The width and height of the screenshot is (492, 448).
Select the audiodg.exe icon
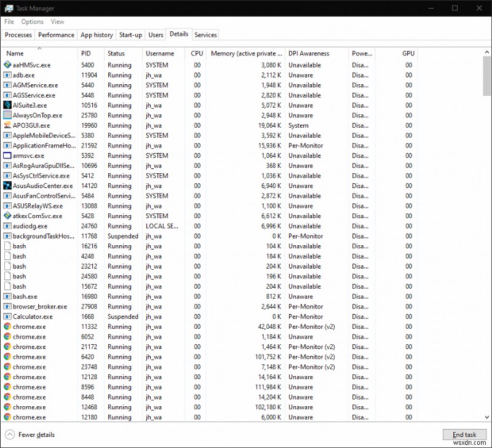click(x=9, y=226)
